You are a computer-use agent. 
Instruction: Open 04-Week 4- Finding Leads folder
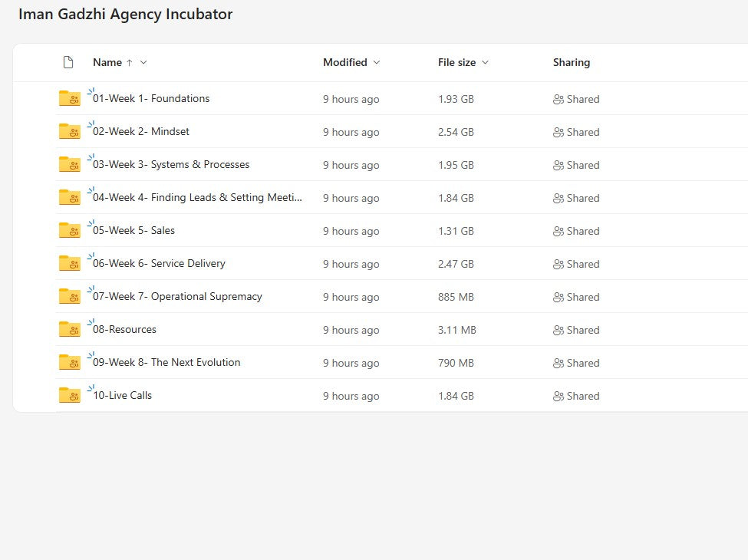pos(197,197)
